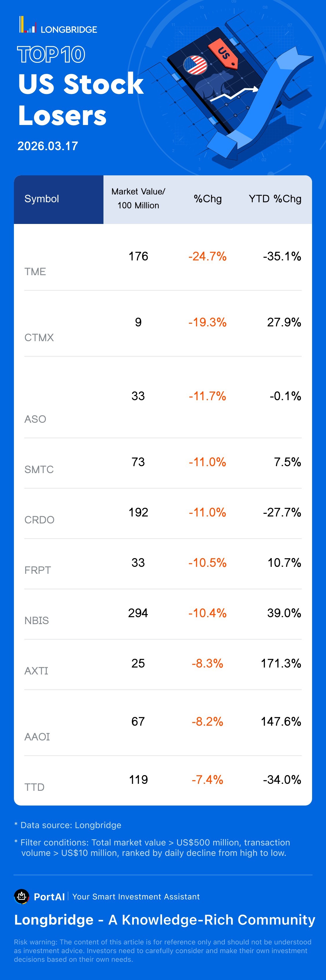Click the 2026.03.17 date label
Image resolution: width=326 pixels, height=980 pixels.
tap(48, 146)
